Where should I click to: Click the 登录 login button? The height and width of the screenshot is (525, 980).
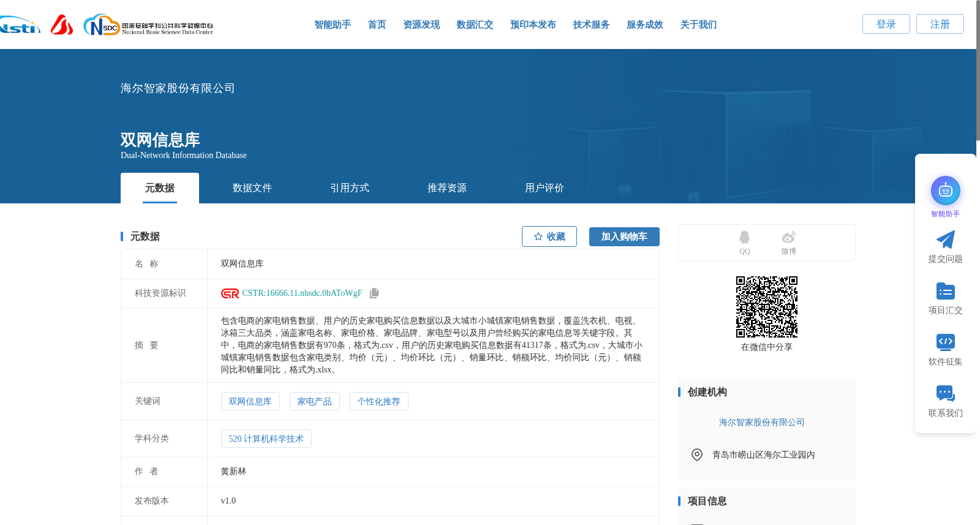pos(886,24)
